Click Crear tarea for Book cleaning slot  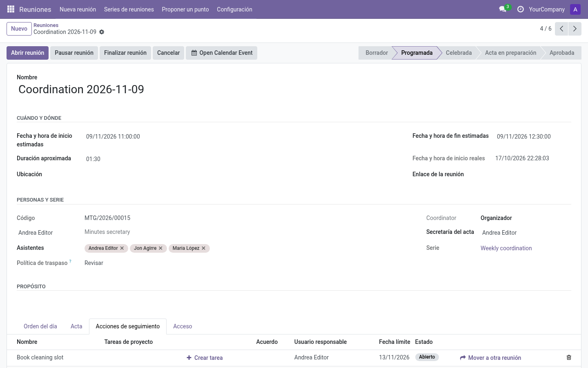[205, 358]
